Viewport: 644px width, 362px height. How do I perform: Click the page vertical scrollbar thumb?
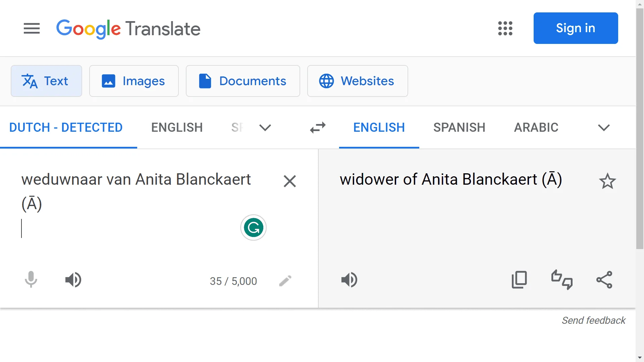point(640,129)
